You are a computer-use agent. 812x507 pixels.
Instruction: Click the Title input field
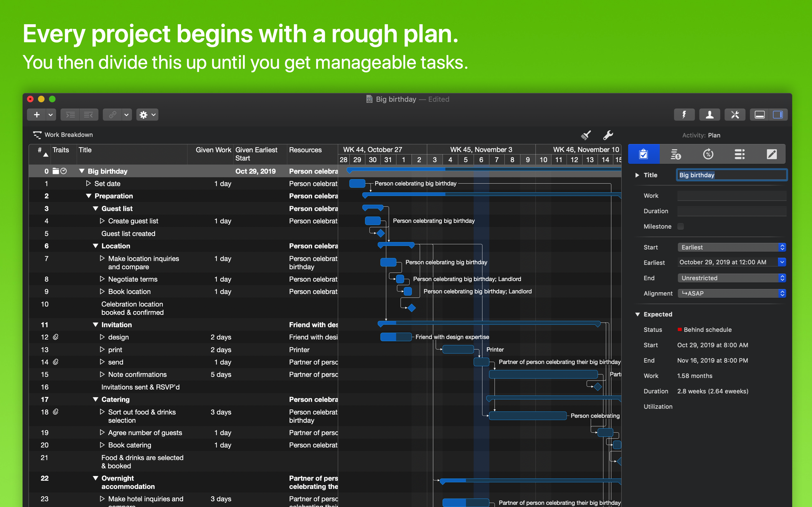(731, 175)
